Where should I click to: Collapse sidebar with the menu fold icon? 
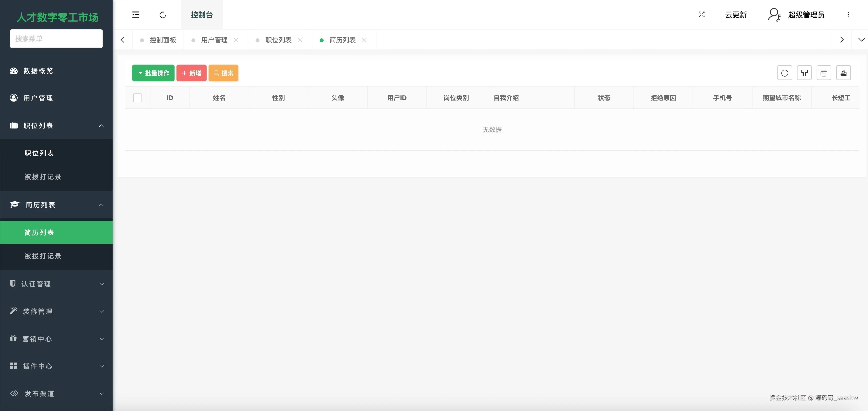136,14
